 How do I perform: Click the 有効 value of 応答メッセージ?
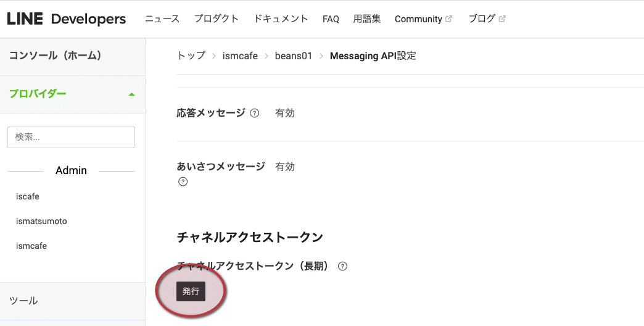(x=285, y=113)
